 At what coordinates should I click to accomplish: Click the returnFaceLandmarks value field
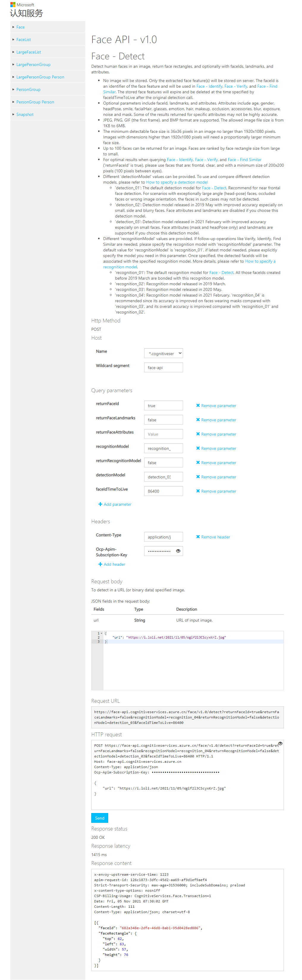tap(163, 420)
